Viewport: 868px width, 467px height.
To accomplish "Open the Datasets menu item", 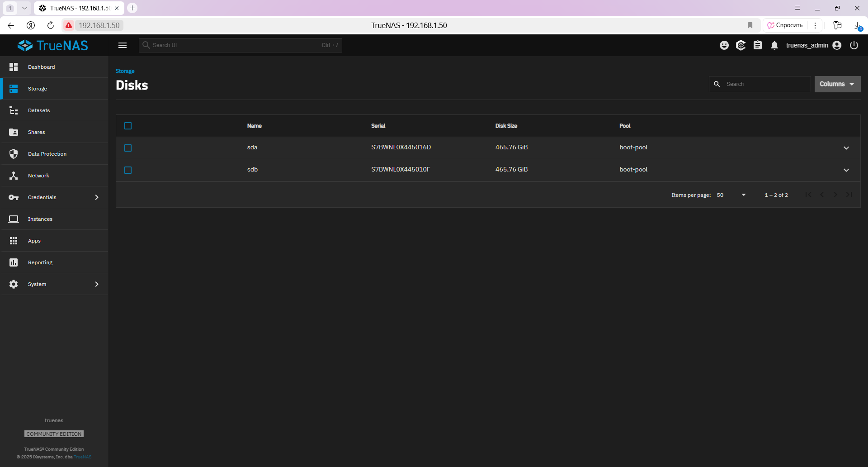I will point(54,110).
